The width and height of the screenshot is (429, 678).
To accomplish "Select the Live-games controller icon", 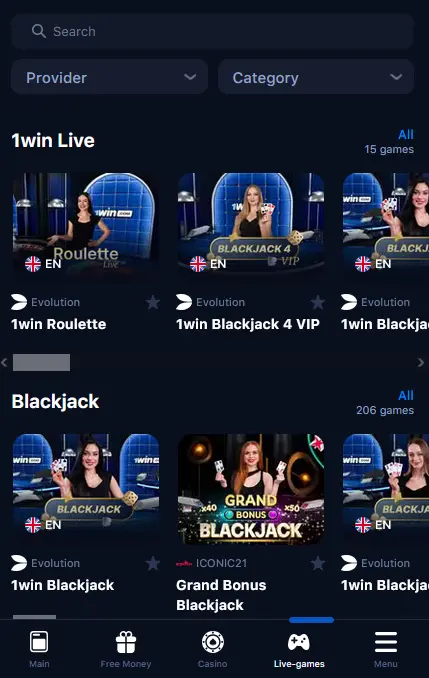I will pyautogui.click(x=299, y=642).
